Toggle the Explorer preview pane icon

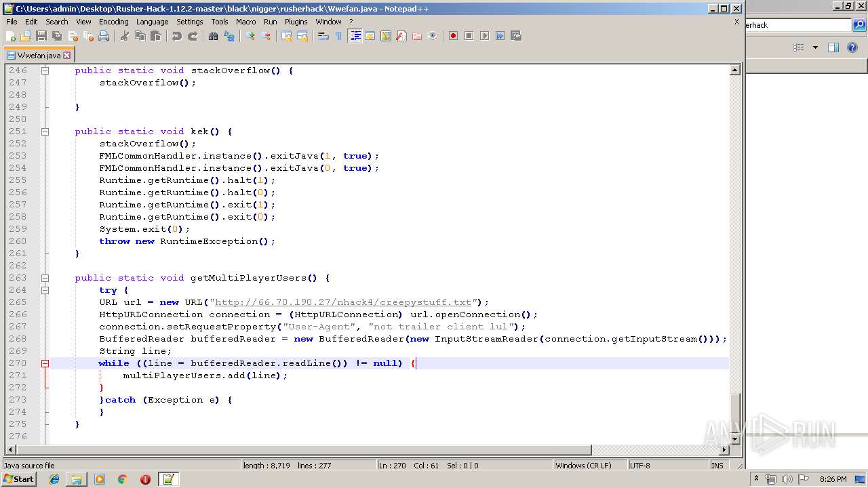coord(833,47)
